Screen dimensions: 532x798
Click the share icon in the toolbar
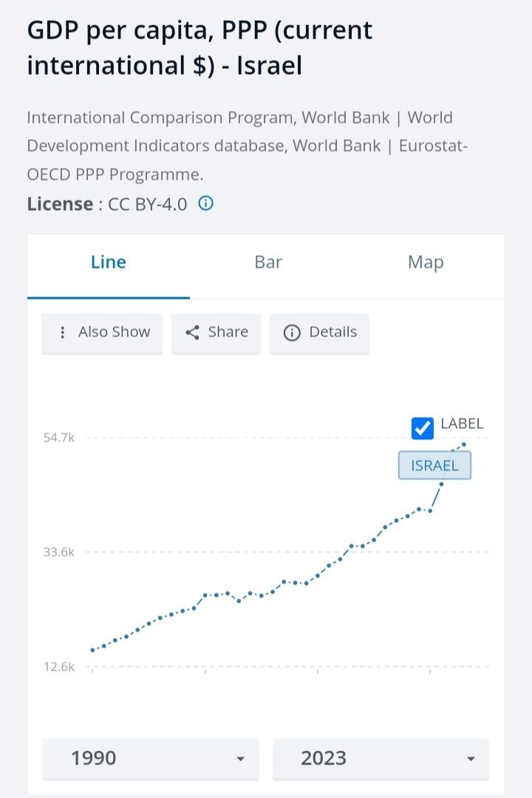tap(193, 333)
